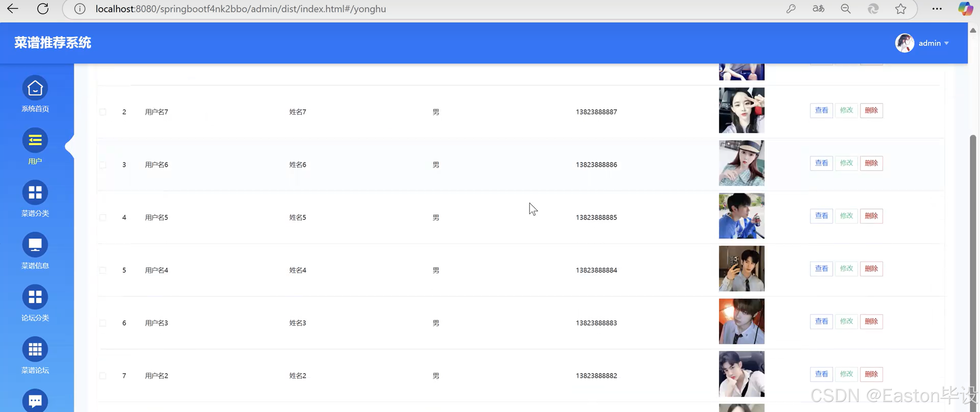
Task: View details with 查看 for 用户名2
Action: tap(821, 374)
